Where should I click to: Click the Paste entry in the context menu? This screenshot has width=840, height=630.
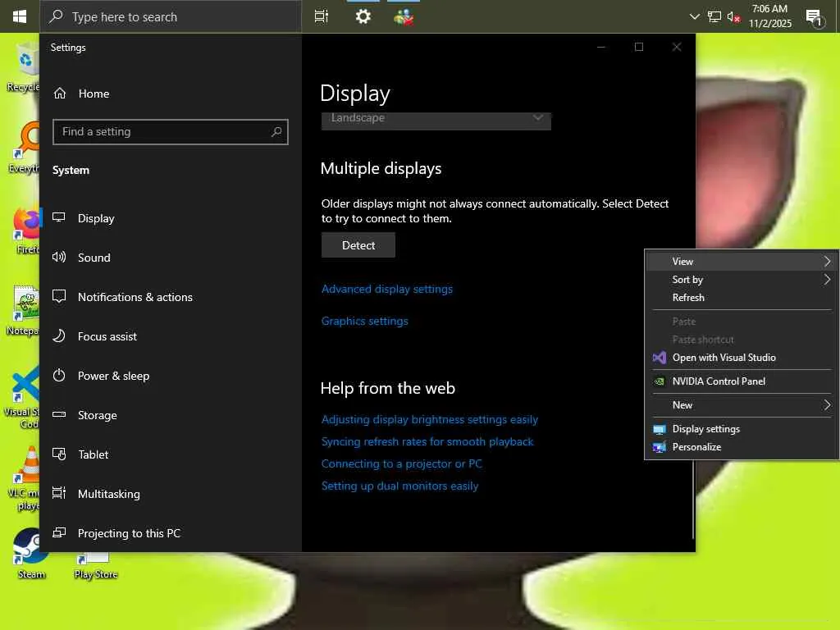coord(742,322)
